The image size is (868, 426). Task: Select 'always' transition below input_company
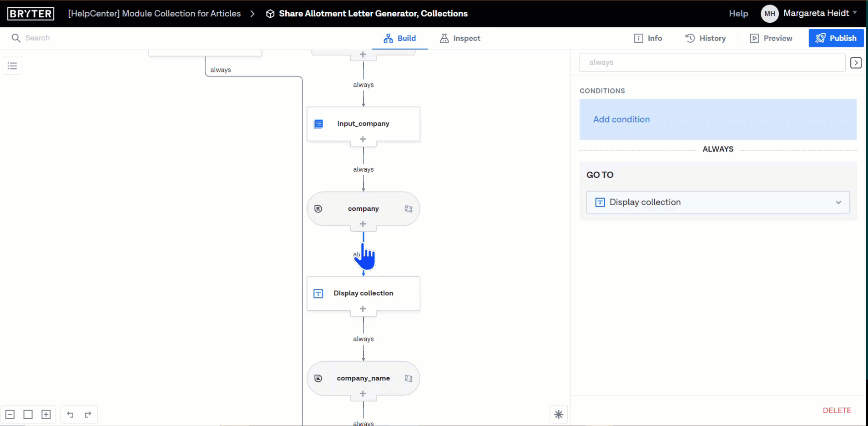(363, 169)
